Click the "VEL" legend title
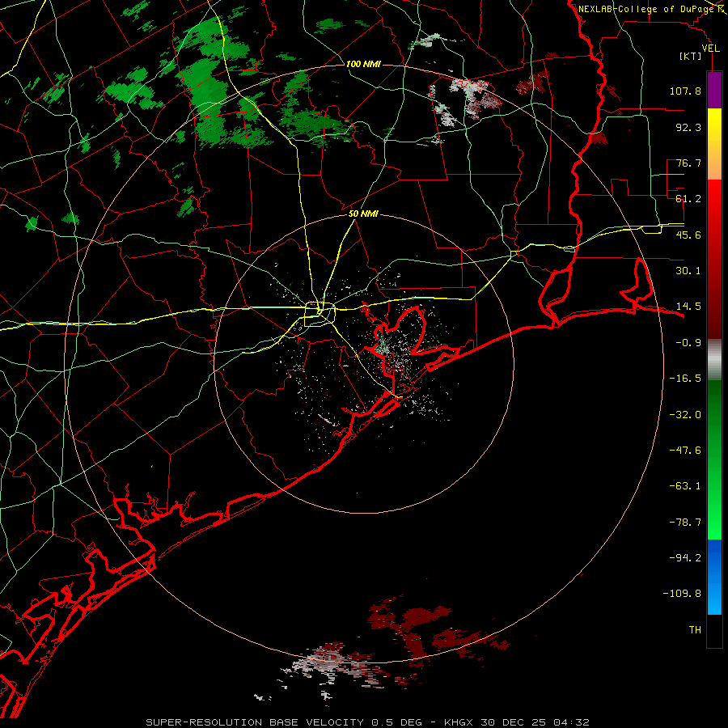The height and width of the screenshot is (728, 728). [710, 49]
